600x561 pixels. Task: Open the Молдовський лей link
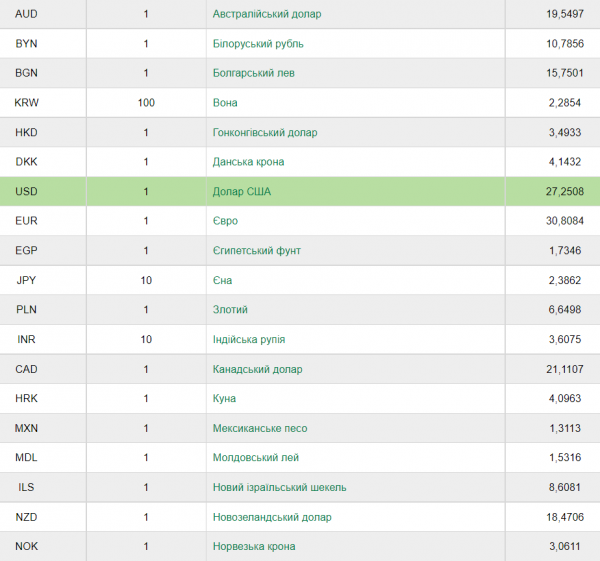pyautogui.click(x=256, y=457)
